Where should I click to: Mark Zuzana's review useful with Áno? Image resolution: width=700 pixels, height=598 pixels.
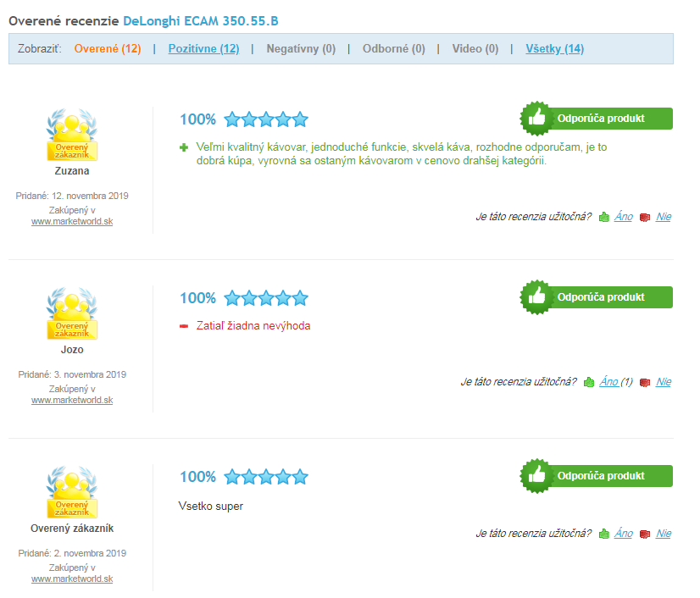(623, 217)
